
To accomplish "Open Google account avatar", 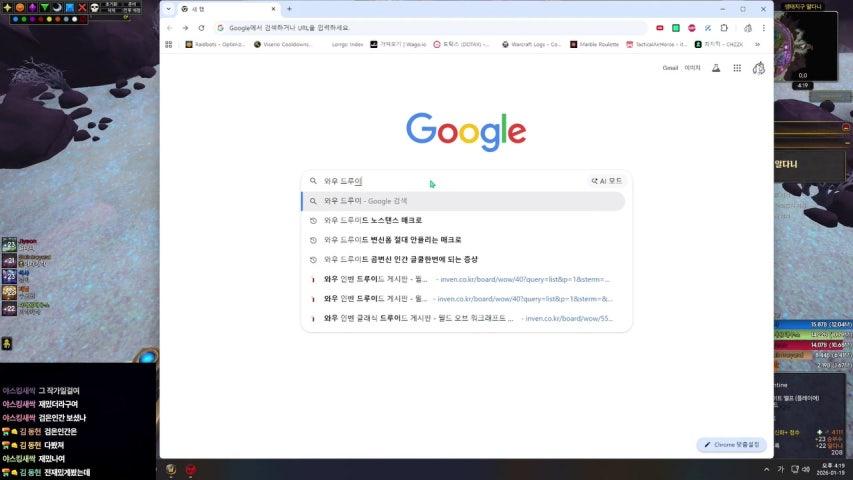I will [758, 68].
